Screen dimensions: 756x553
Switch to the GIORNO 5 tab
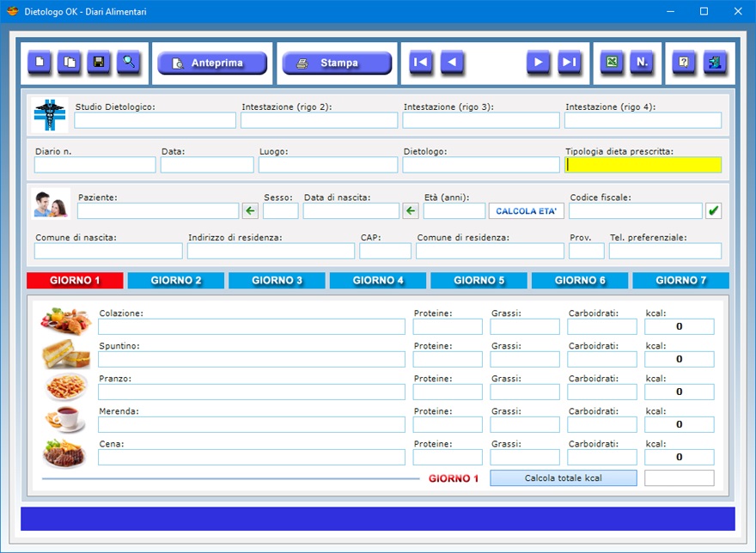[479, 281]
